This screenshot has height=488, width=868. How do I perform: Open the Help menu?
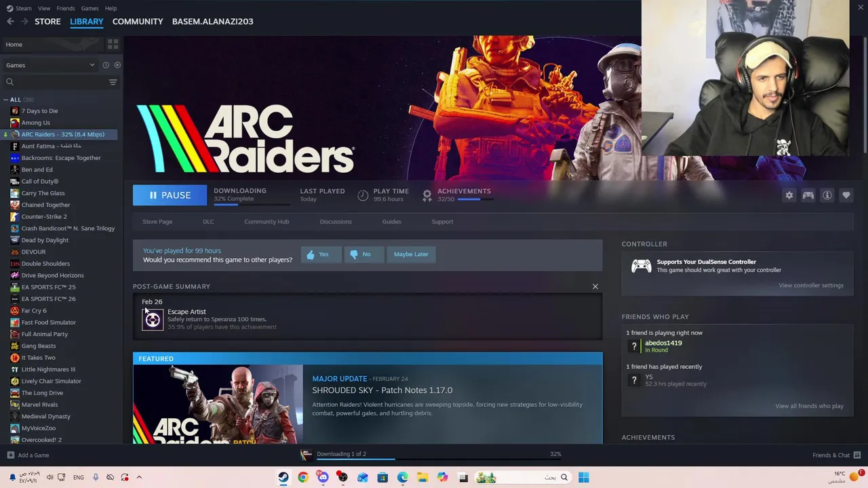pyautogui.click(x=111, y=8)
